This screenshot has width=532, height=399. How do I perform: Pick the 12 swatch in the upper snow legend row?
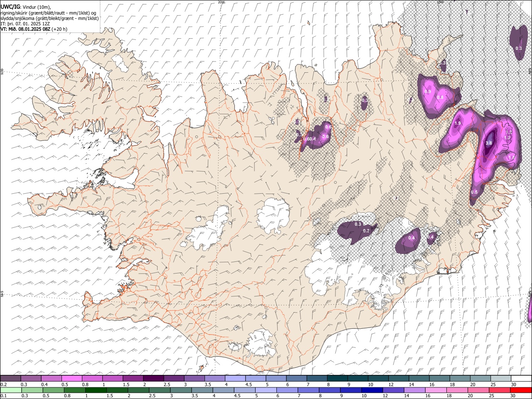pos(399,379)
